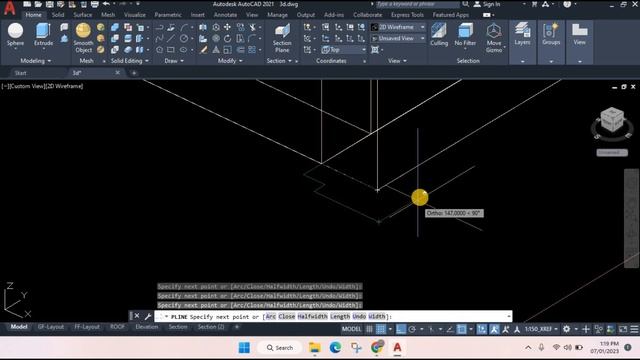
Task: Select the Move modify tool
Action: click(227, 27)
